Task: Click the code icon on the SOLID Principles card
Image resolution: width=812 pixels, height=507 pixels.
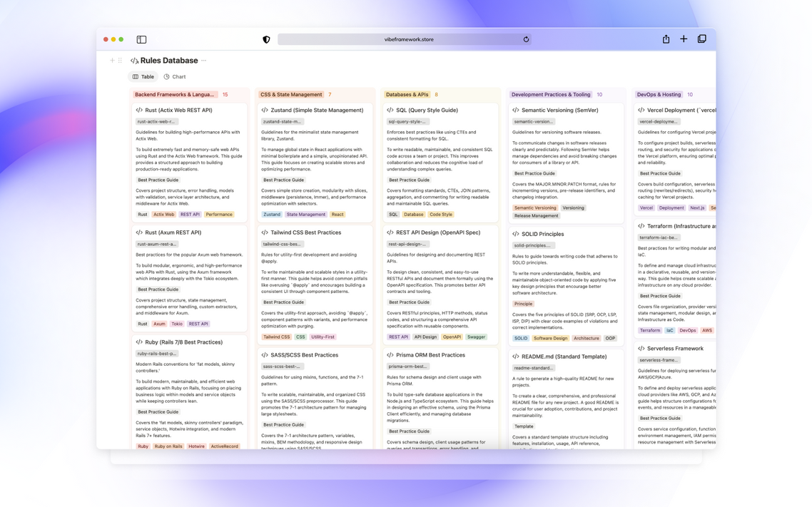Action: click(x=516, y=235)
